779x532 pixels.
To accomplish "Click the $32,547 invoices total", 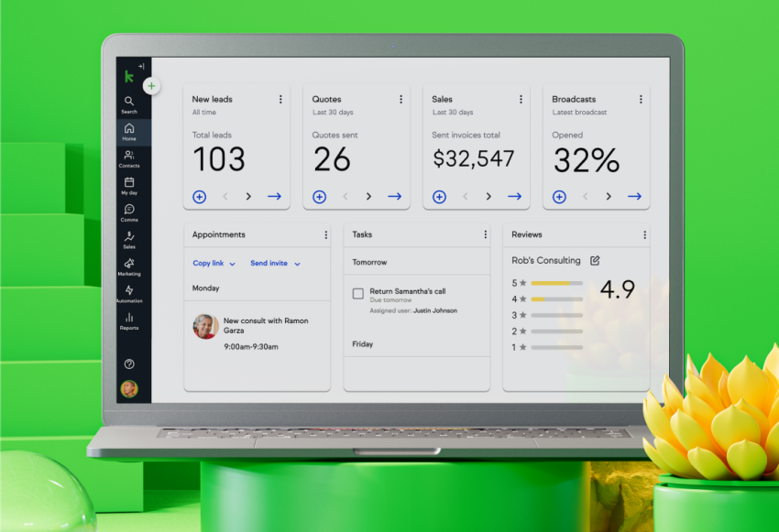I will click(474, 158).
